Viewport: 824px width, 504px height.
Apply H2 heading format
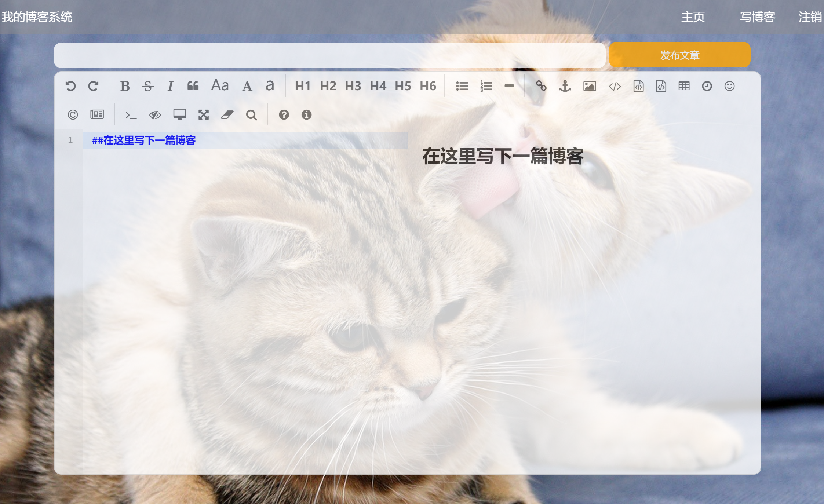(x=328, y=86)
